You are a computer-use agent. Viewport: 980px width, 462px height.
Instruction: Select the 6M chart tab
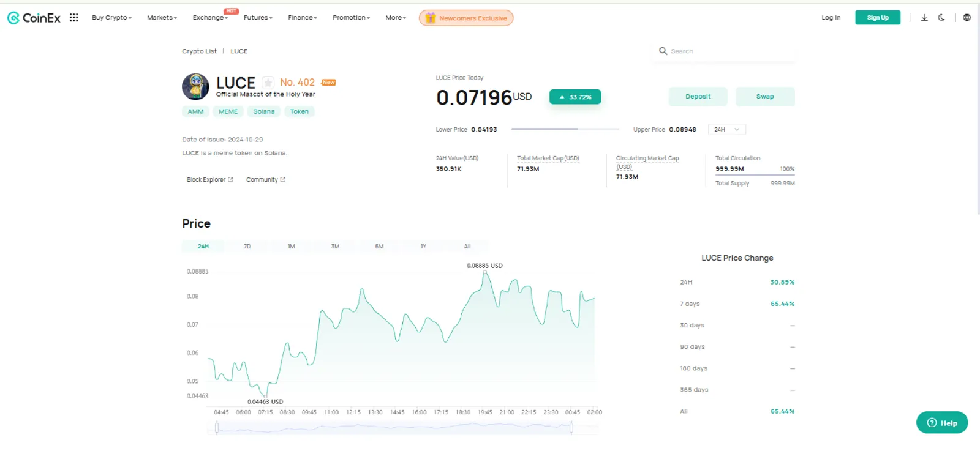click(x=379, y=247)
